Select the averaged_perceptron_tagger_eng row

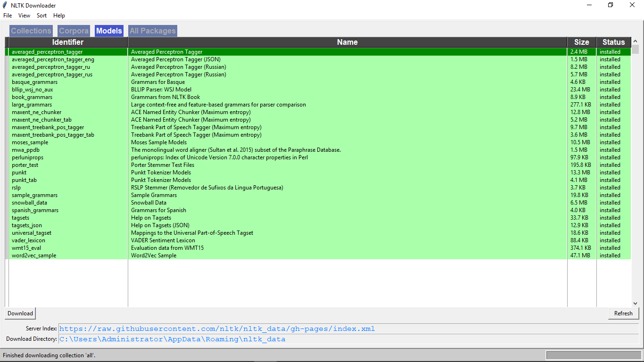320,59
